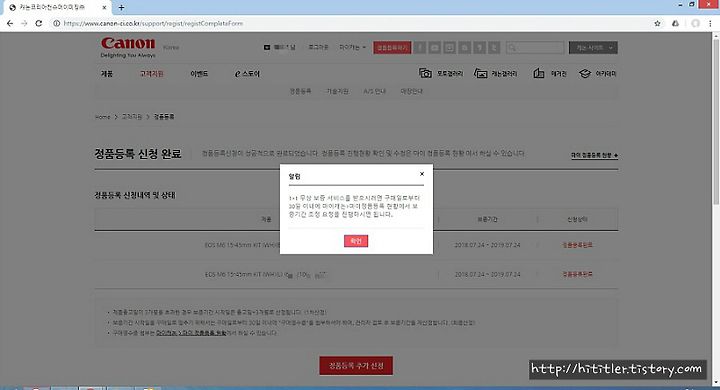Expand the 캐논 사이트 dropdown in the header

click(x=593, y=47)
